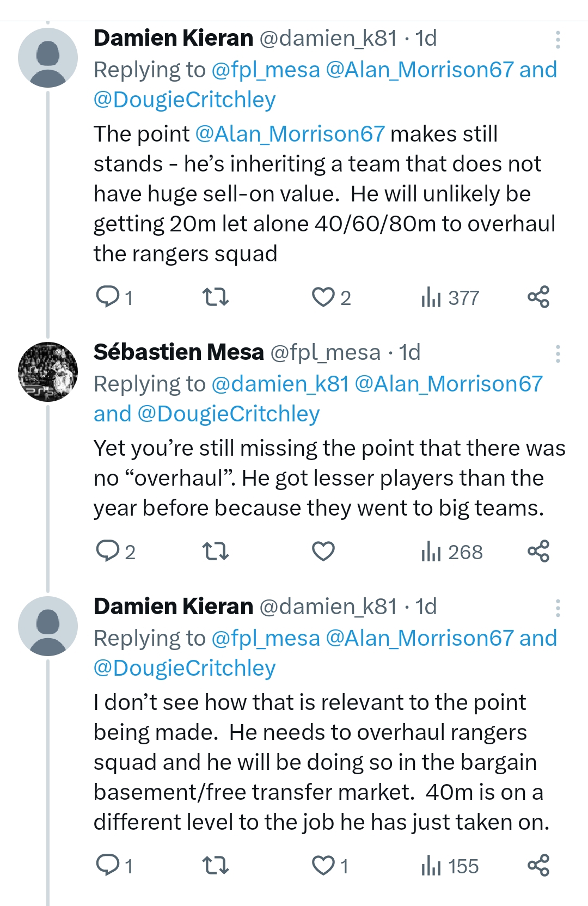The width and height of the screenshot is (588, 906).
Task: Share the tweet with 377 views
Action: click(538, 297)
